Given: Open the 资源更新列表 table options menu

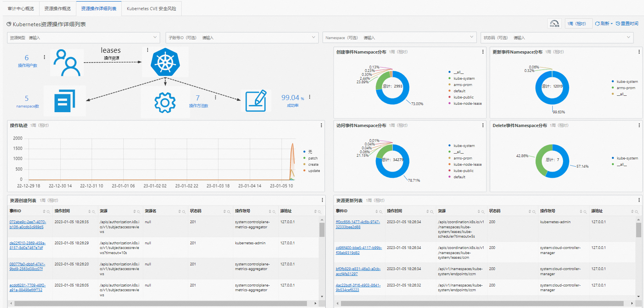Looking at the screenshot, I should 639,200.
